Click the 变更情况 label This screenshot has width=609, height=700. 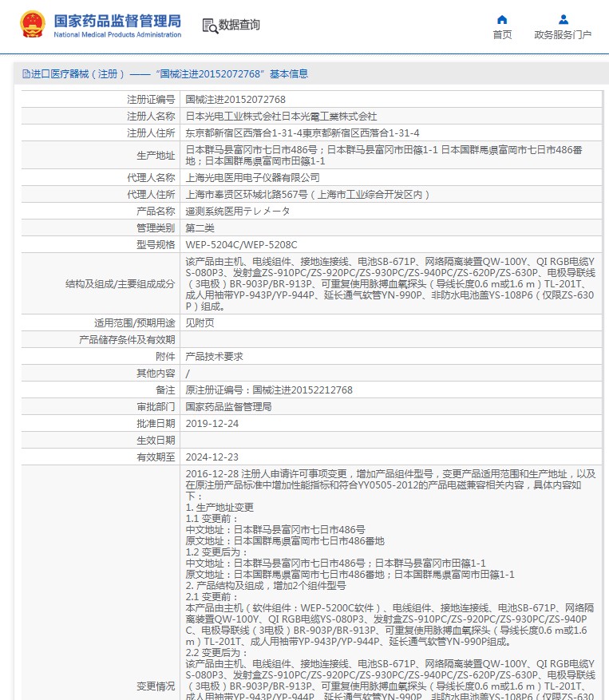[156, 686]
